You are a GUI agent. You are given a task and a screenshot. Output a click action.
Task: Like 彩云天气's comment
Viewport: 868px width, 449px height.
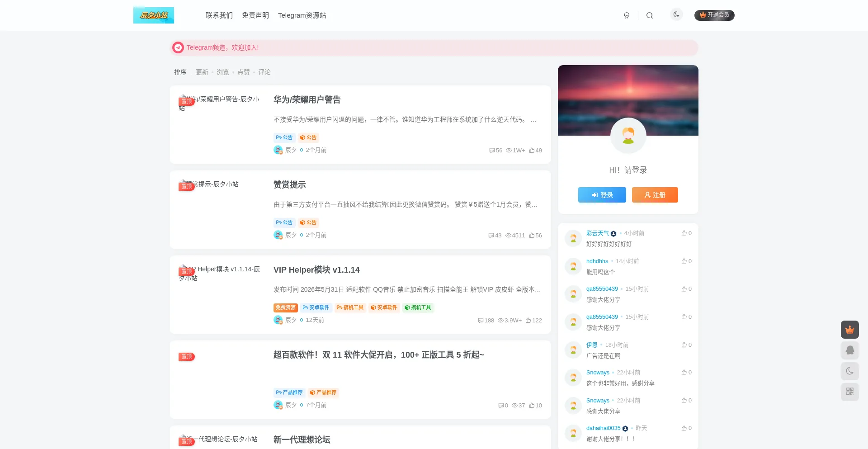click(x=687, y=233)
